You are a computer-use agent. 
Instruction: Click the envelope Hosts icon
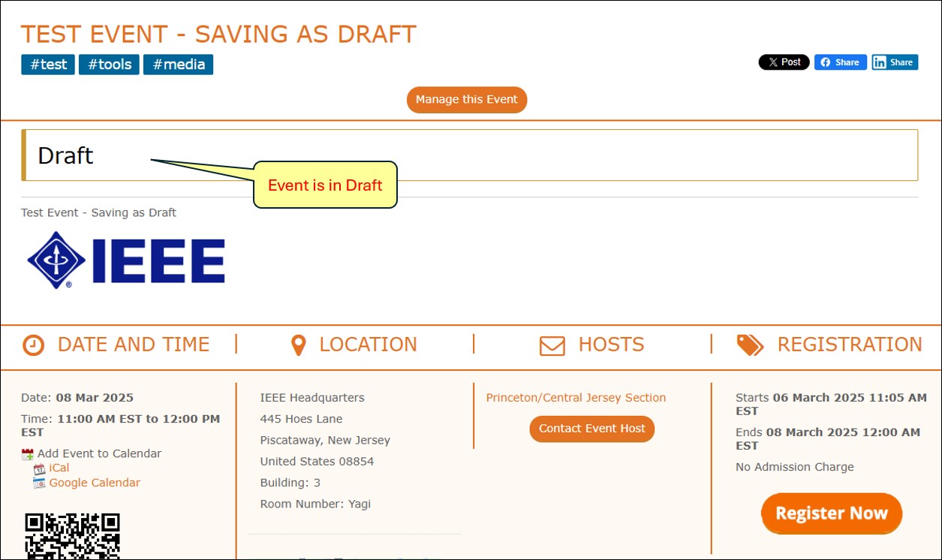(552, 345)
